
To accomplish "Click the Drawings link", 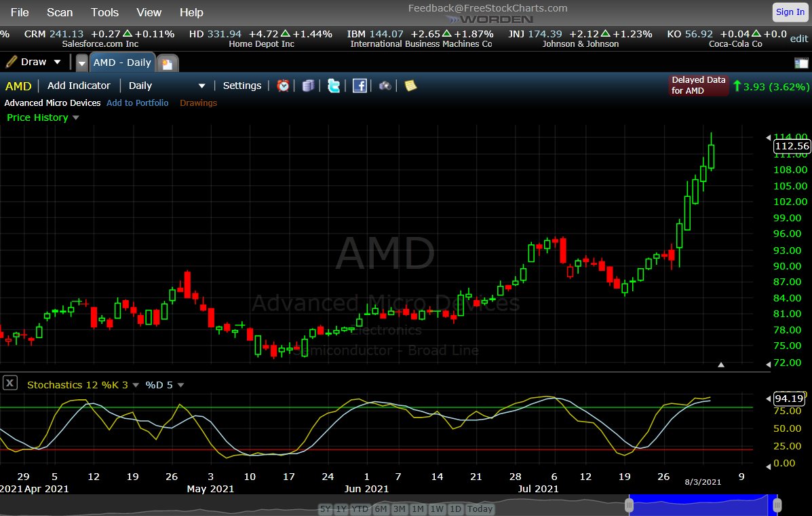I will click(198, 103).
